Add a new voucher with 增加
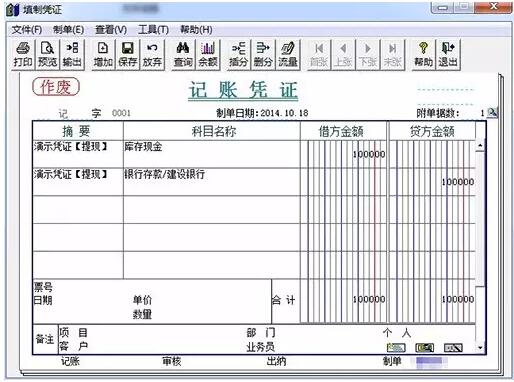The image size is (514, 382). [x=103, y=55]
